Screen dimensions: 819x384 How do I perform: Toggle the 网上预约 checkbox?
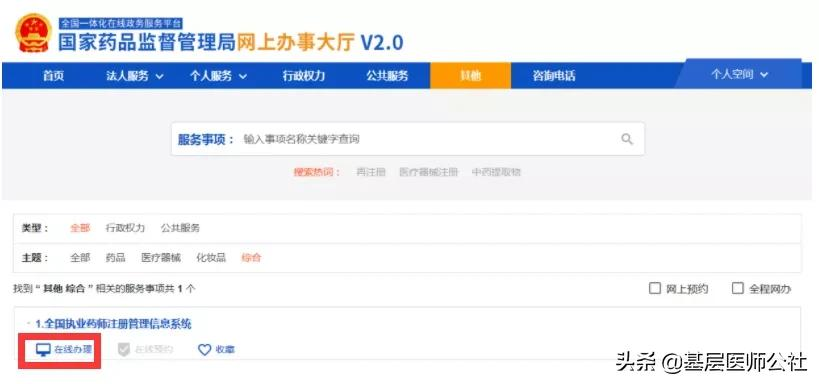654,288
